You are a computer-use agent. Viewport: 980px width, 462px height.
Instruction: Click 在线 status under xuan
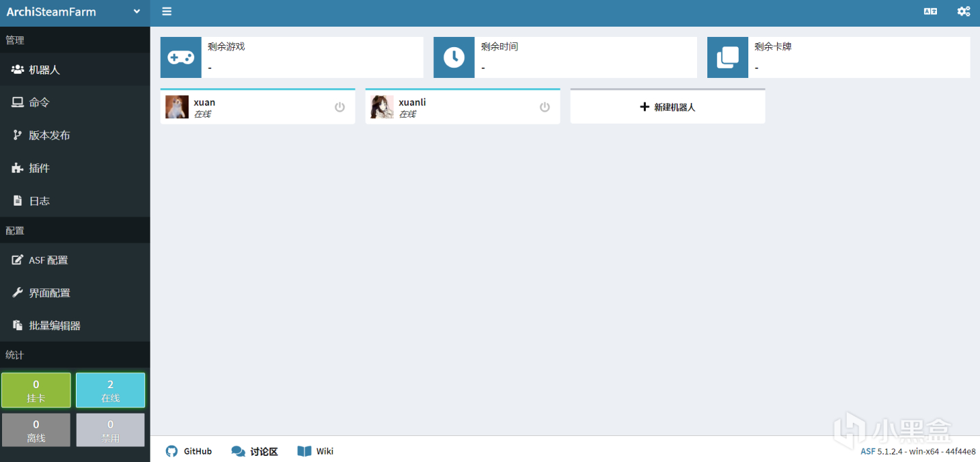tap(202, 114)
